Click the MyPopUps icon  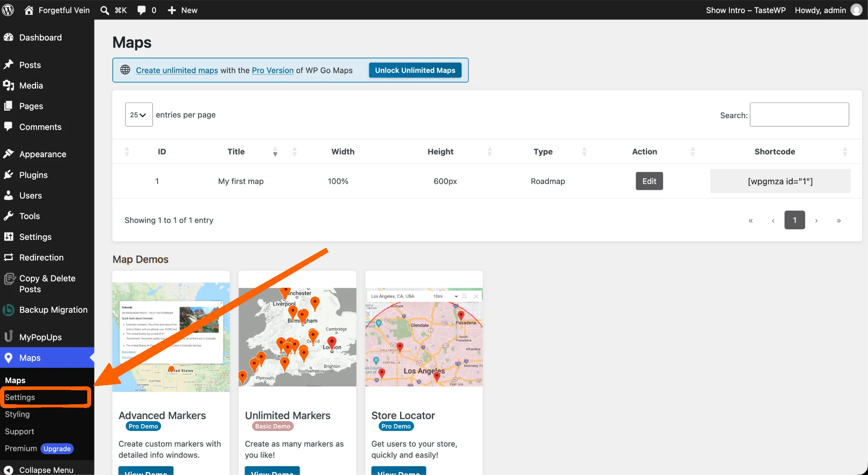[8, 337]
